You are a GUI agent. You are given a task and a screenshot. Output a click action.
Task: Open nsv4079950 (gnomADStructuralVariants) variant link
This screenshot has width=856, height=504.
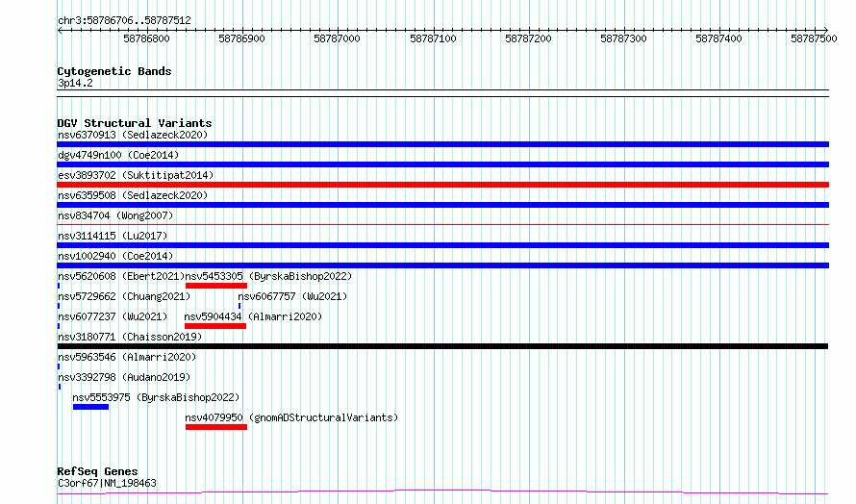click(291, 417)
